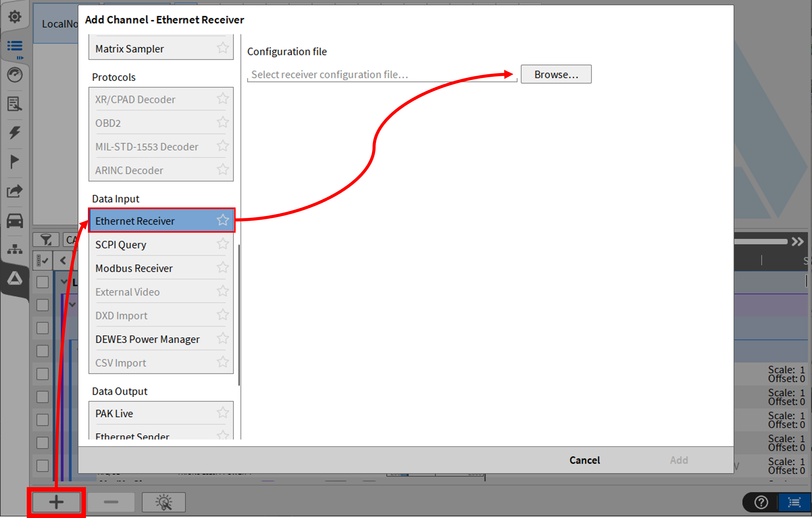The height and width of the screenshot is (518, 812).
Task: Click the filter funnel icon
Action: pyautogui.click(x=46, y=240)
